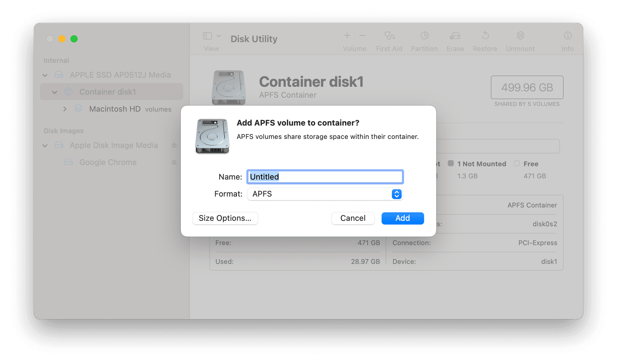Check the Free space legend checkbox
617x364 pixels.
517,163
